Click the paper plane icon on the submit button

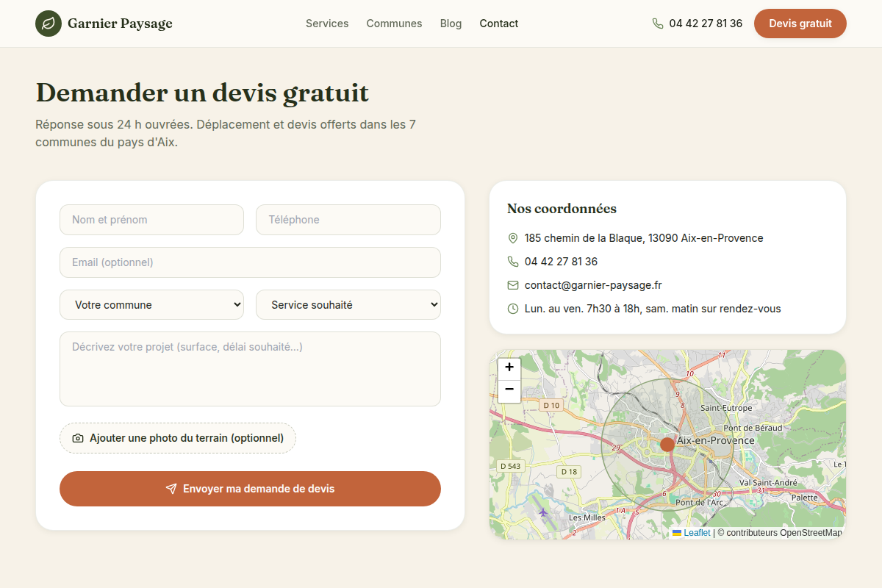(171, 489)
